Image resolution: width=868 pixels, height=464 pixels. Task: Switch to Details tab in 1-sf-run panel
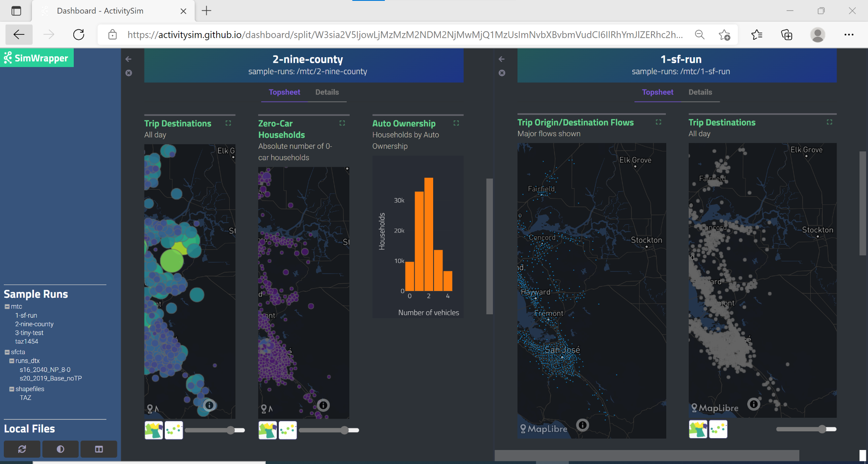click(700, 92)
